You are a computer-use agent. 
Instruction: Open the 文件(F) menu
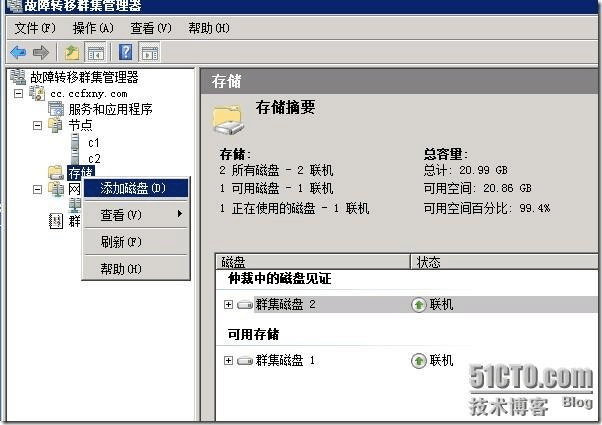[35, 28]
